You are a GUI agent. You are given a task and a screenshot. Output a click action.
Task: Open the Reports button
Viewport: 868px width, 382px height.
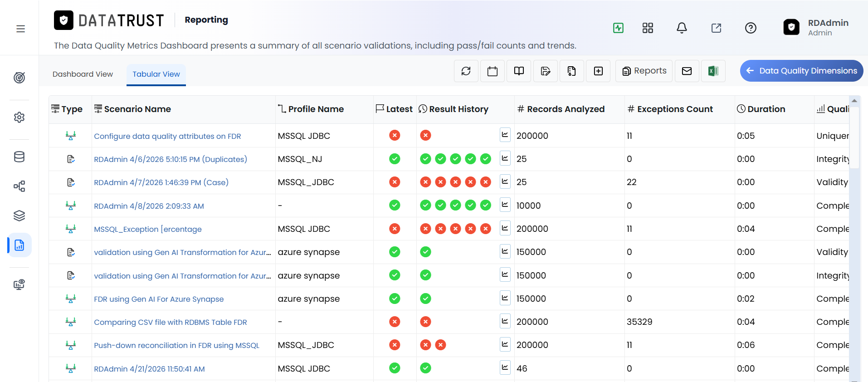[644, 71]
